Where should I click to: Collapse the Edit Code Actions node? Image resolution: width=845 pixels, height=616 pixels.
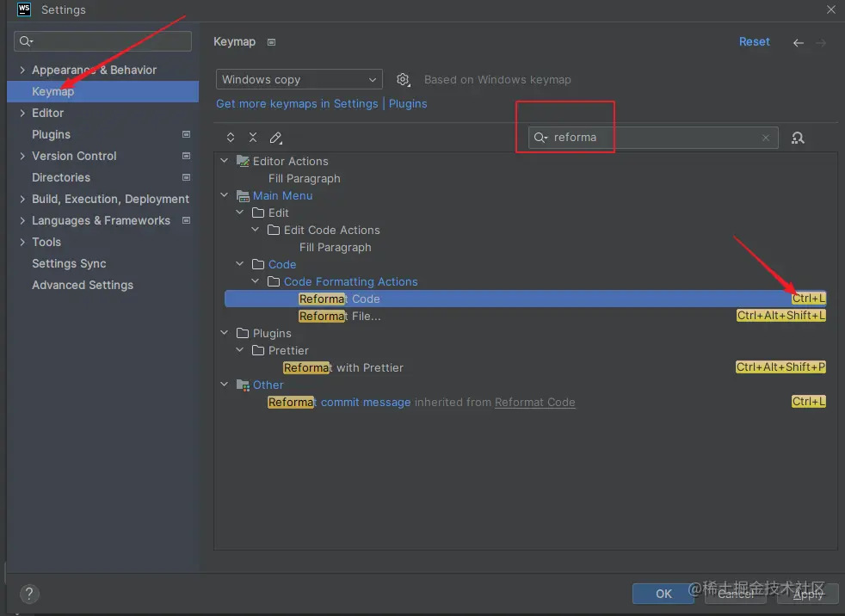click(256, 230)
